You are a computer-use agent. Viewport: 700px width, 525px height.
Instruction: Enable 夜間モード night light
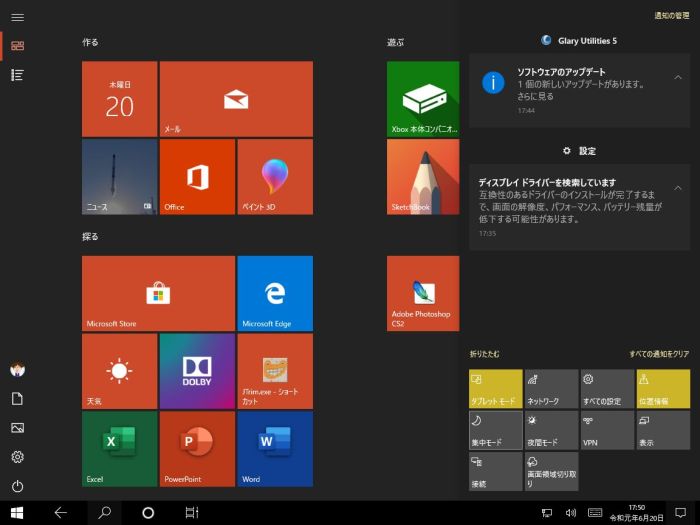(551, 430)
